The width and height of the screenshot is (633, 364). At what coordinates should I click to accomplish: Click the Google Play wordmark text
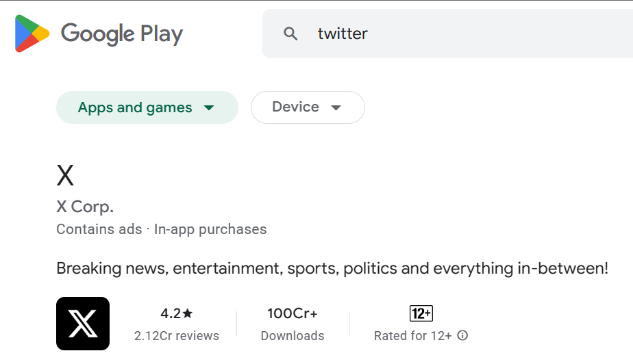point(122,34)
